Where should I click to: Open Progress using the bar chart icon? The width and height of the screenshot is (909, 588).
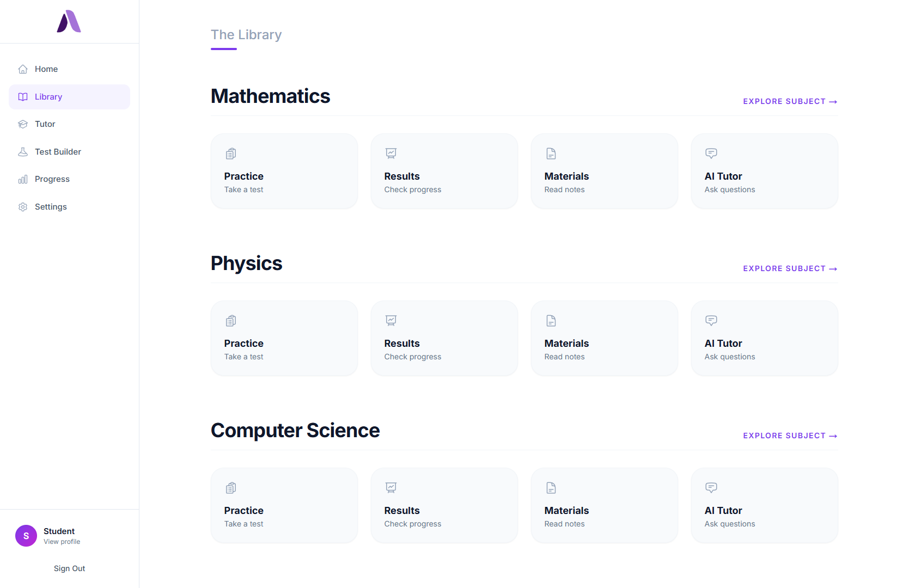[23, 179]
